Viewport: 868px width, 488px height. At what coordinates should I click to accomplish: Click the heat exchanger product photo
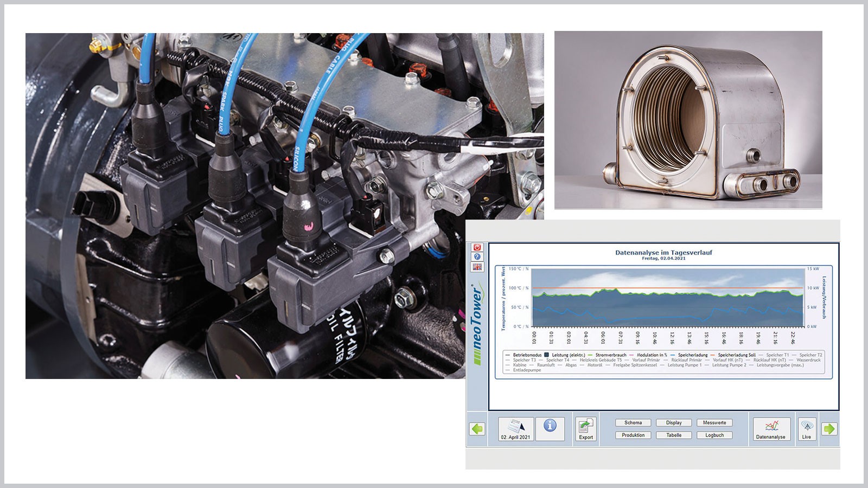688,120
